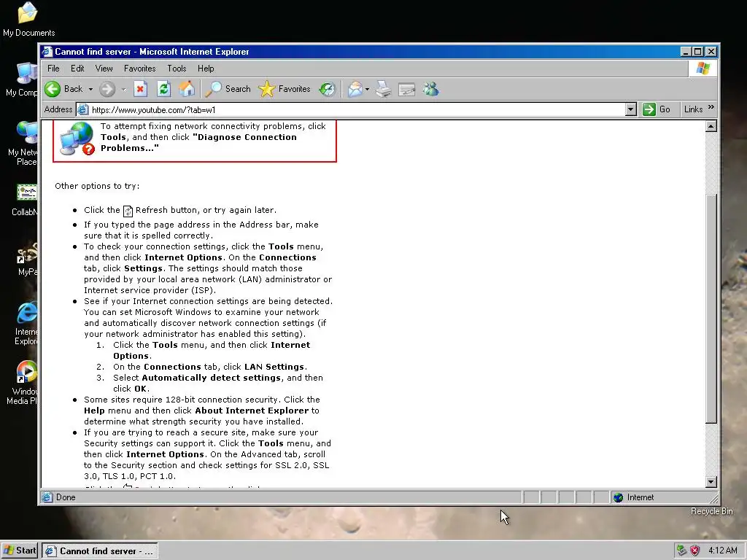Click the Internet zone status bar indicator

tap(634, 497)
